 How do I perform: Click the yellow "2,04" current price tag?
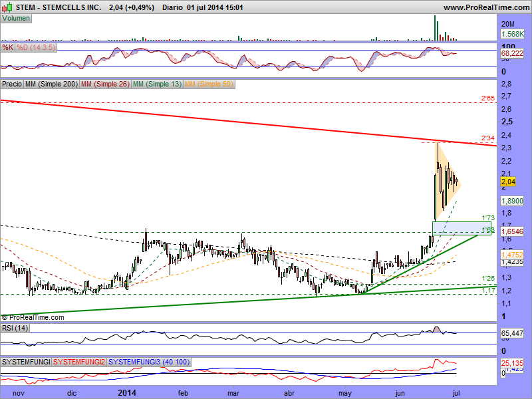[508, 182]
